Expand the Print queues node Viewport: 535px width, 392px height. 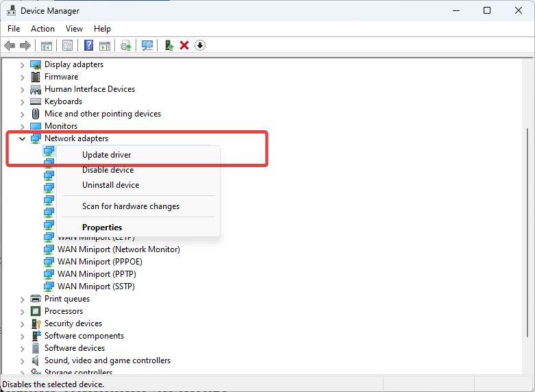(22, 299)
